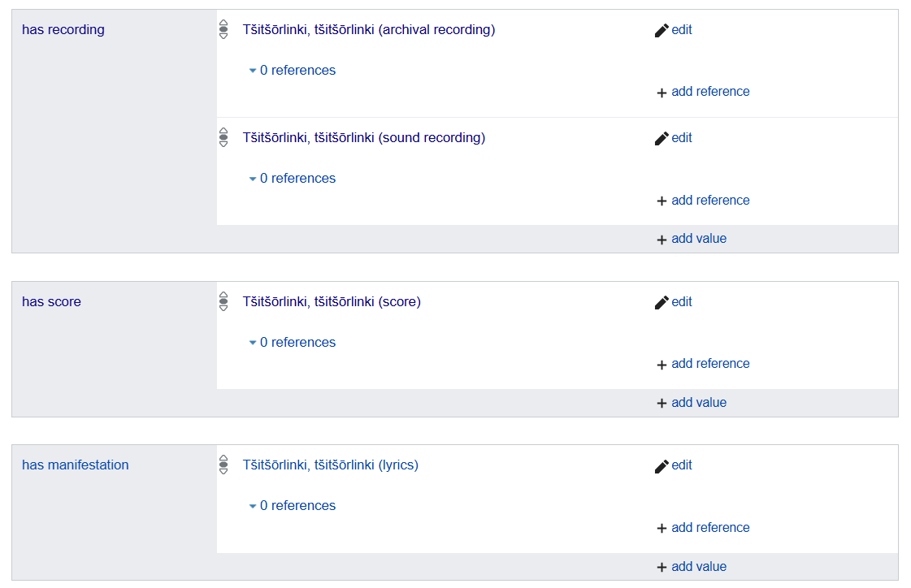Click rank selector icon beside lyrics value

[223, 465]
